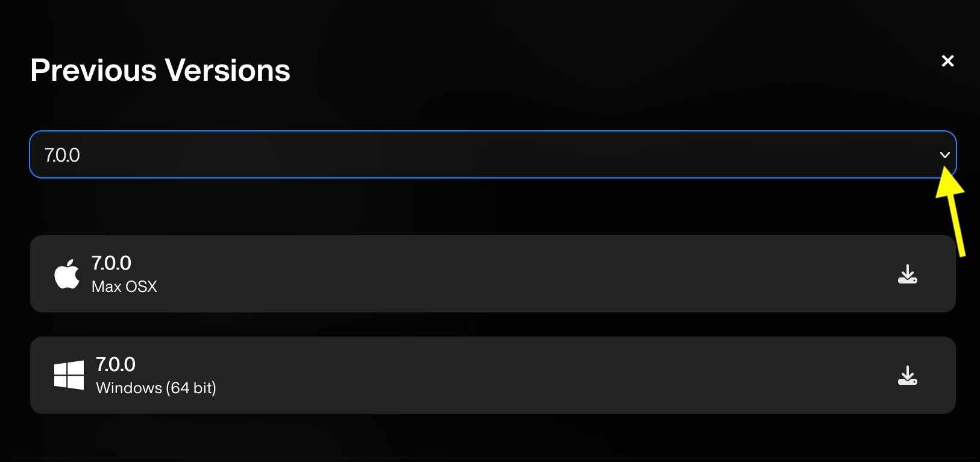Download the 7.0.0 Max OSX installer
This screenshot has width=980, height=462.
907,274
